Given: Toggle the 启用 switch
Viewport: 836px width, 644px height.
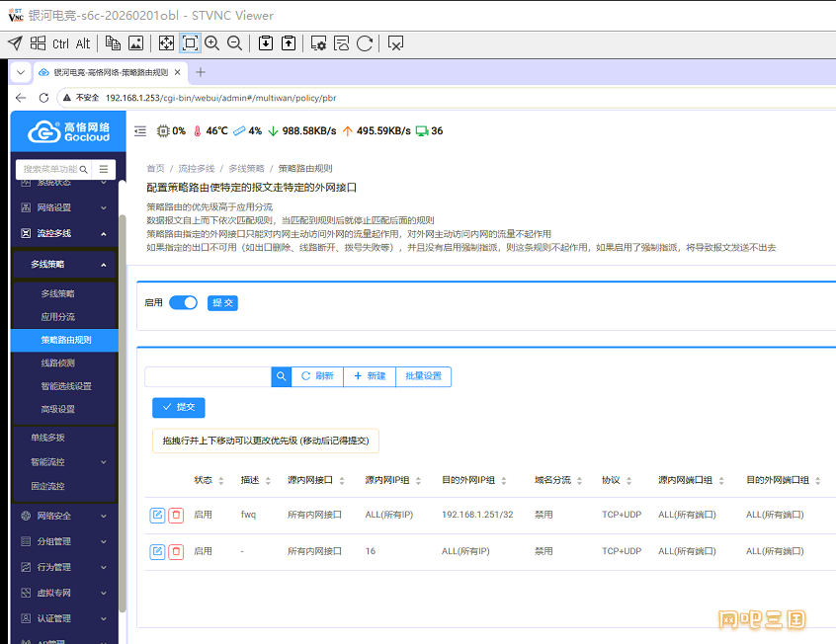Looking at the screenshot, I should point(183,303).
